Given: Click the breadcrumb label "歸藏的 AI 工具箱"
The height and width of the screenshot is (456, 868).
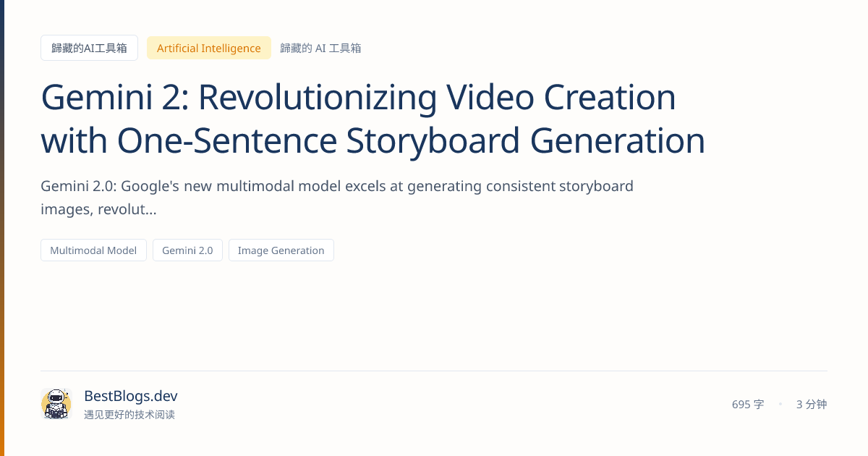Looking at the screenshot, I should [x=321, y=48].
